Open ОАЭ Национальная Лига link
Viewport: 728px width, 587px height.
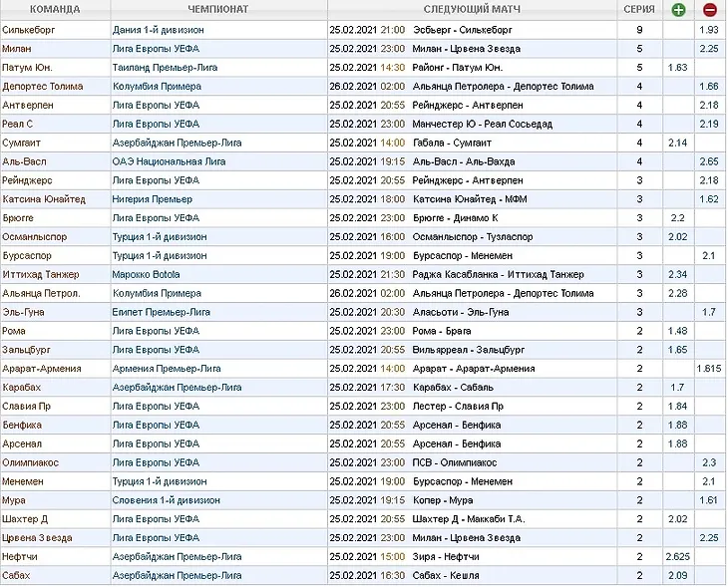pos(169,161)
